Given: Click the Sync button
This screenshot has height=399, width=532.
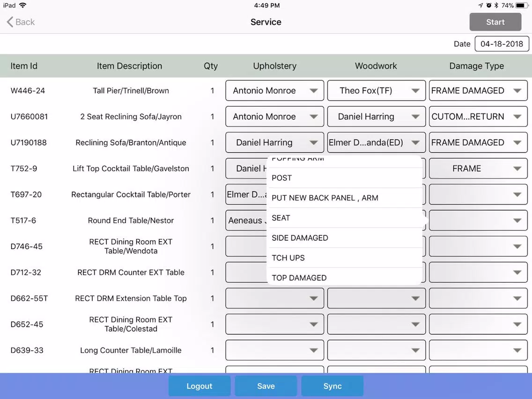Looking at the screenshot, I should tap(332, 386).
